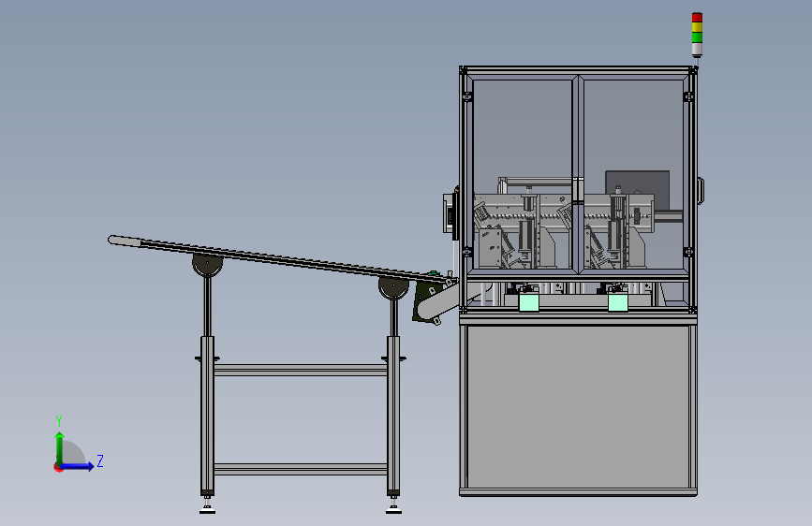Screen dimensions: 812x526
Task: Select the upper crossbar of the conveyor stand
Action: pos(301,371)
